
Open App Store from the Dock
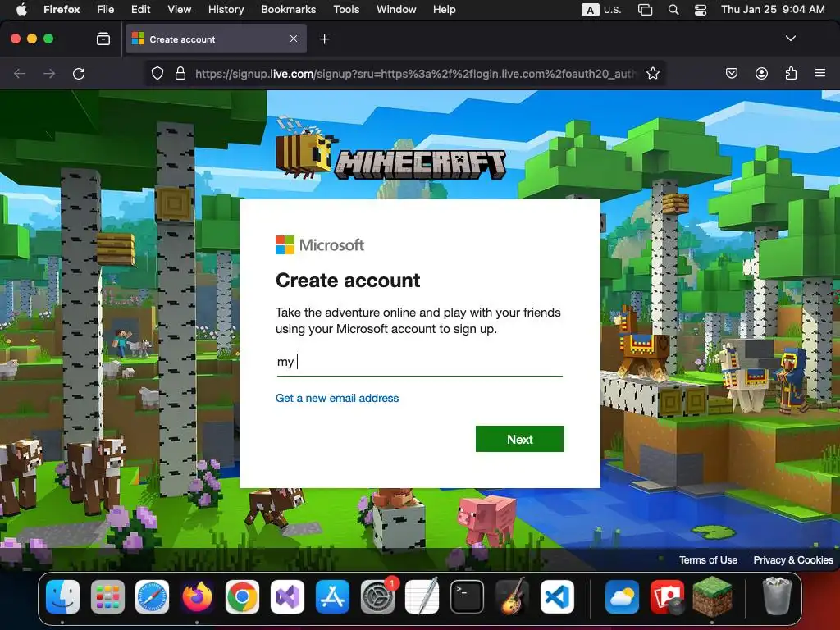(332, 597)
